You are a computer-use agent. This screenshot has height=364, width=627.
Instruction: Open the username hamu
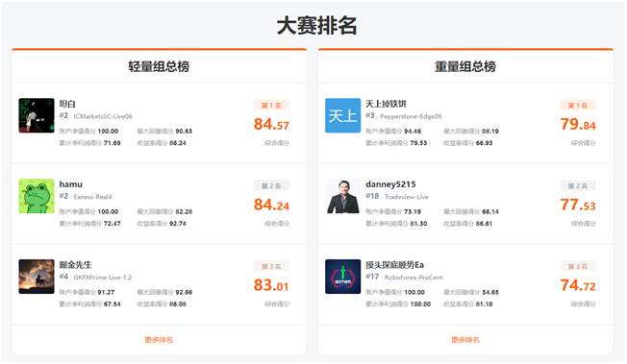[x=71, y=184]
